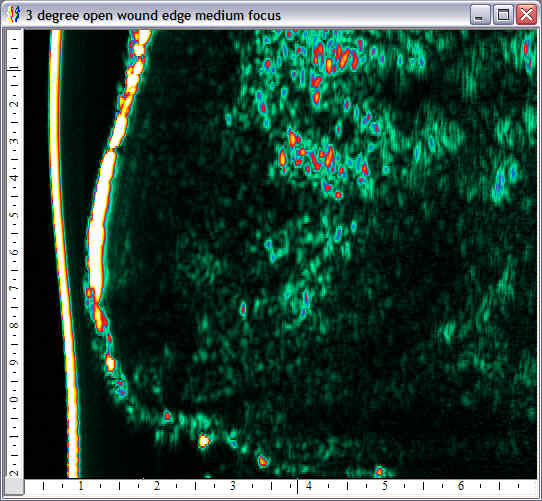Click the number 1 on horizontal ruler

81,486
